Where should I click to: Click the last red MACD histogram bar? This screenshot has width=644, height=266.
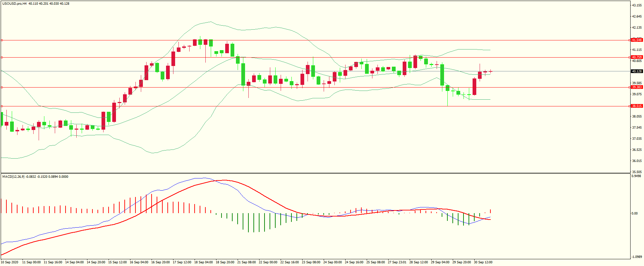click(x=490, y=211)
